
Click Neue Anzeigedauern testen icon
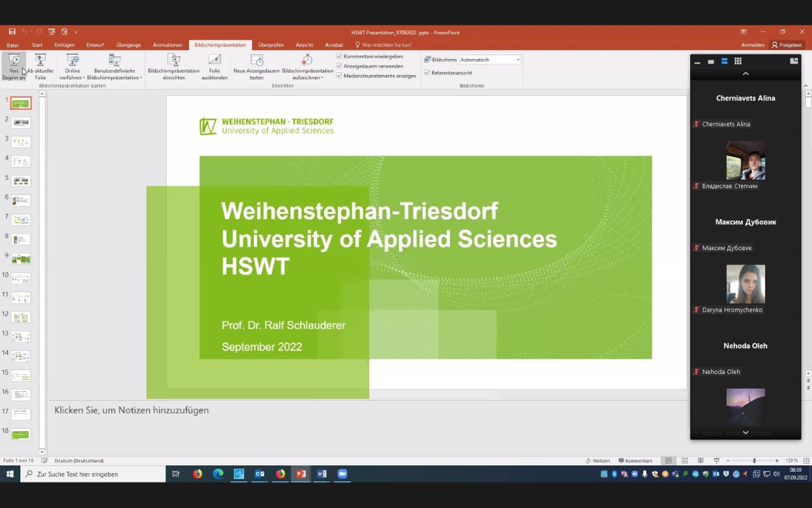click(x=256, y=60)
